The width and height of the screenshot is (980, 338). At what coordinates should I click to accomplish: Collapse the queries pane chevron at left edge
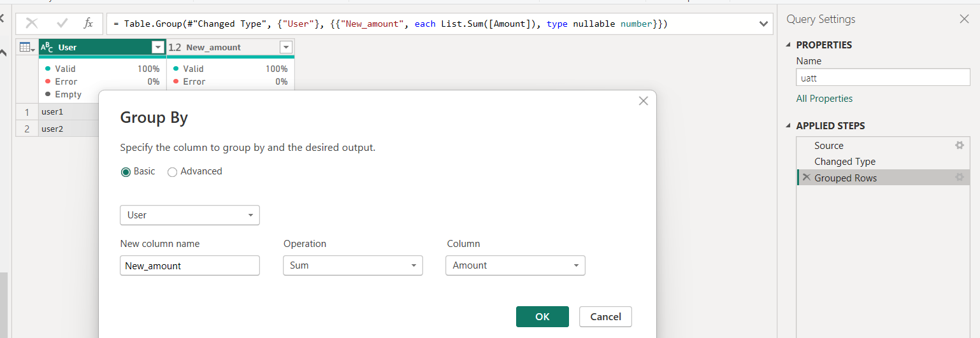click(x=2, y=19)
